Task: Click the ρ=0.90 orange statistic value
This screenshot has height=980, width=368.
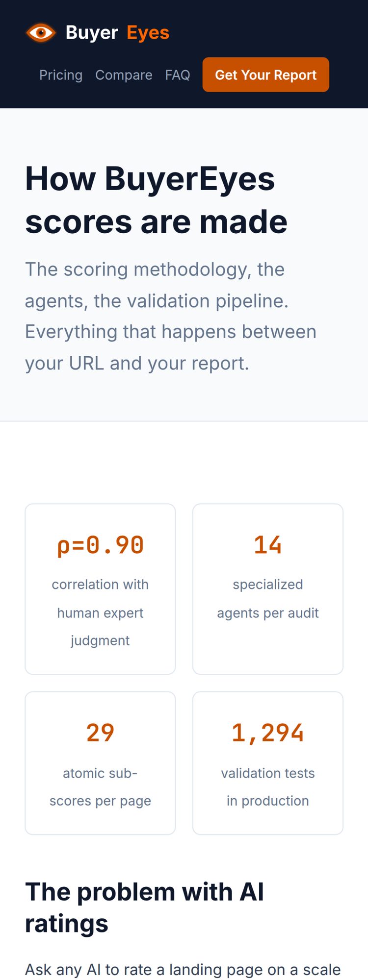Action: click(100, 544)
